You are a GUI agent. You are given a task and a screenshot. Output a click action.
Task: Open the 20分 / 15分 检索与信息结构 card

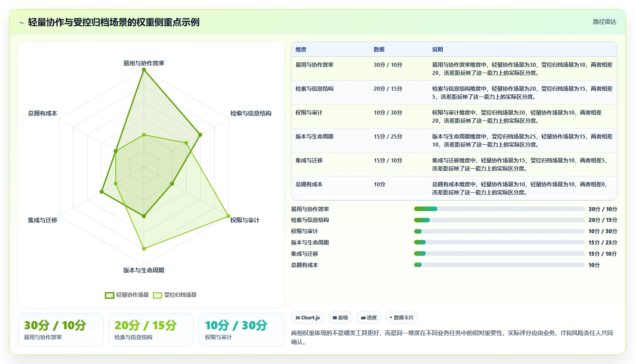tap(151, 330)
